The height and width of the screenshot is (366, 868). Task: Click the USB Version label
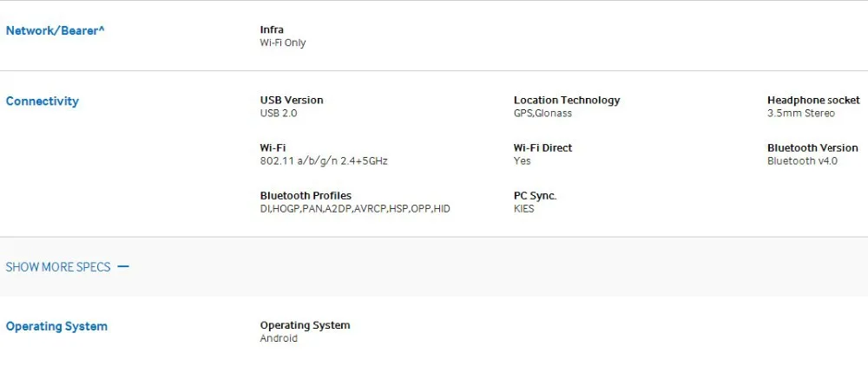tap(292, 100)
